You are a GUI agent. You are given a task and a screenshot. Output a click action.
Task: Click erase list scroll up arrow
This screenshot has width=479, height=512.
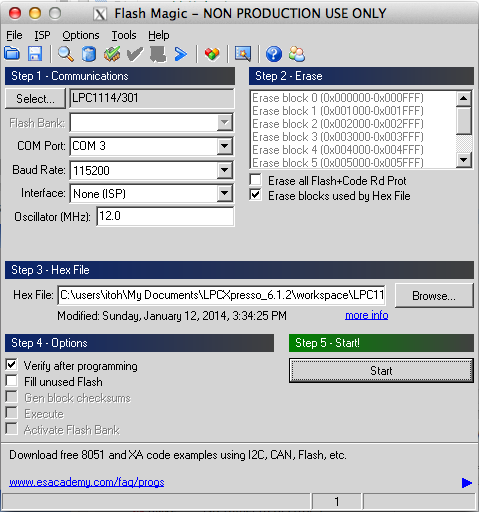463,98
